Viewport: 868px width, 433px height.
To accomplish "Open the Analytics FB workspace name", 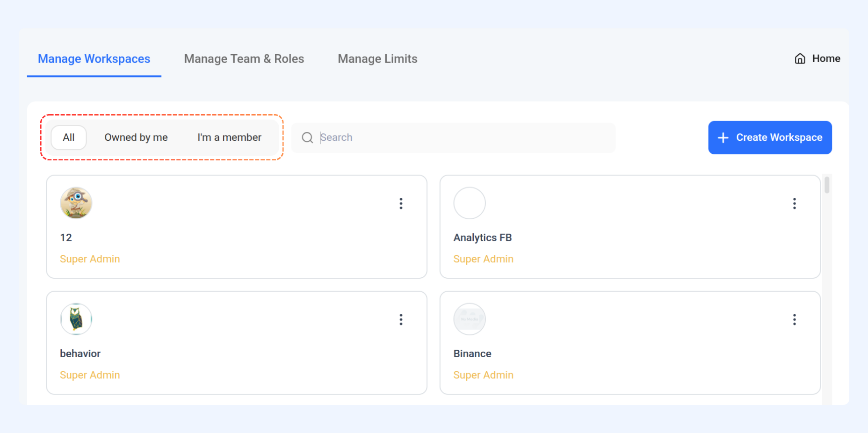I will coord(483,238).
